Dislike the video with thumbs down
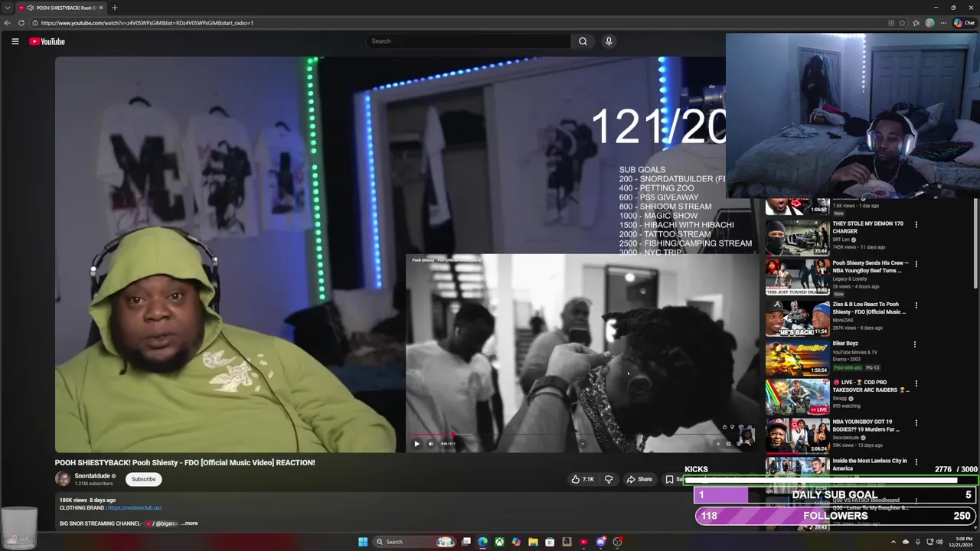980x551 pixels. (609, 479)
